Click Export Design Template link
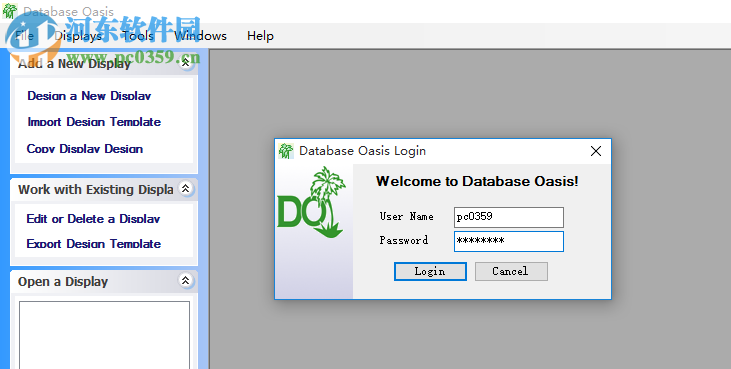Image resolution: width=731 pixels, height=369 pixels. point(94,244)
